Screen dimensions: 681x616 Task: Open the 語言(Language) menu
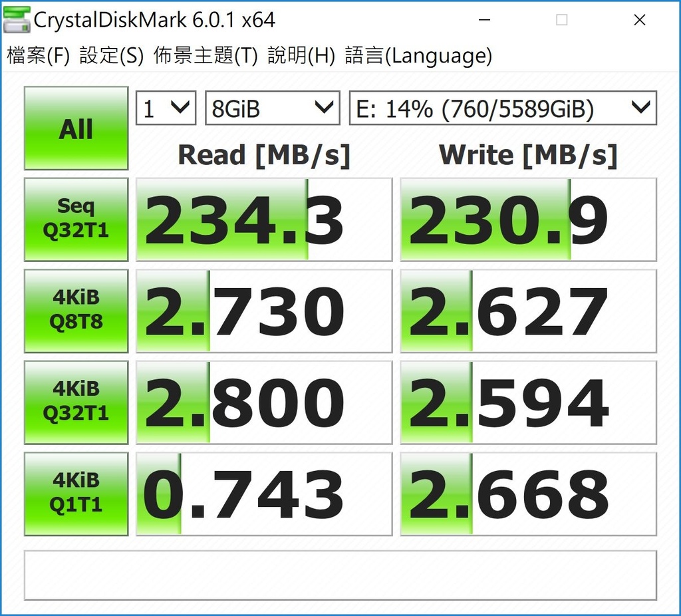[418, 56]
